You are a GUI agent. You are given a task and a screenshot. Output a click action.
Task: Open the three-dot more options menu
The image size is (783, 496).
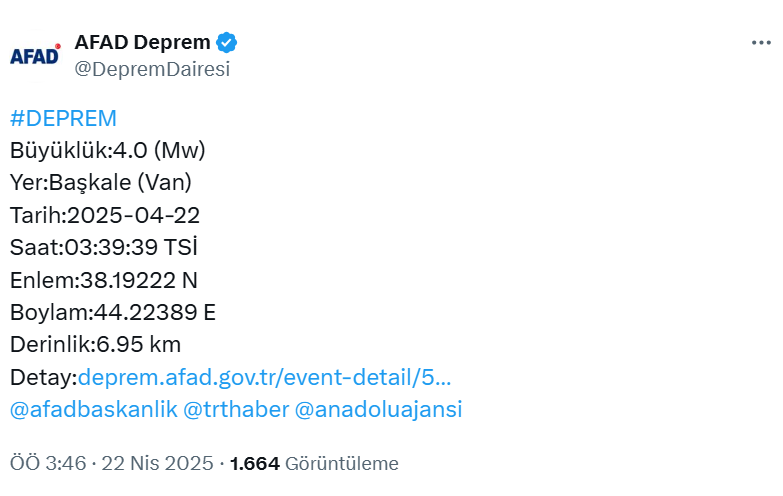tap(761, 43)
